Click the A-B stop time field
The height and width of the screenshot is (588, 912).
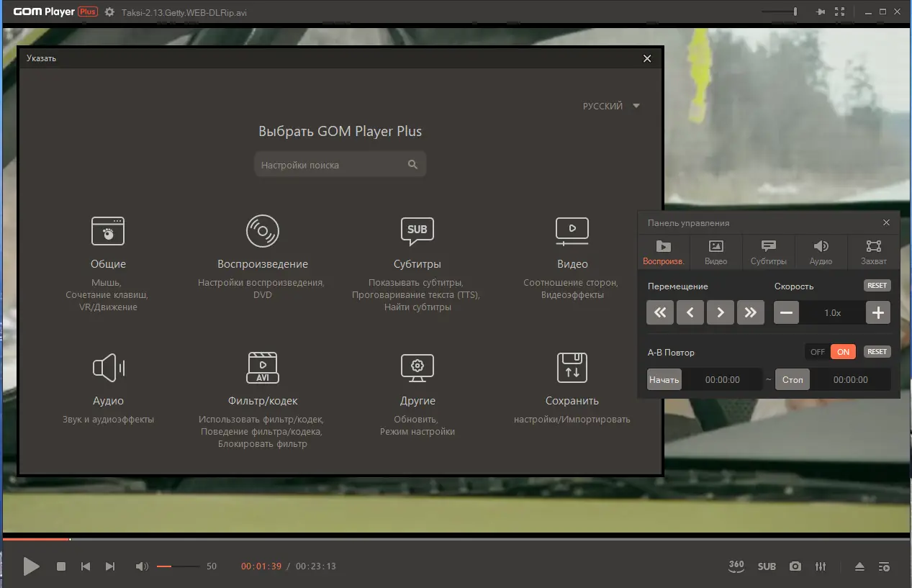850,379
